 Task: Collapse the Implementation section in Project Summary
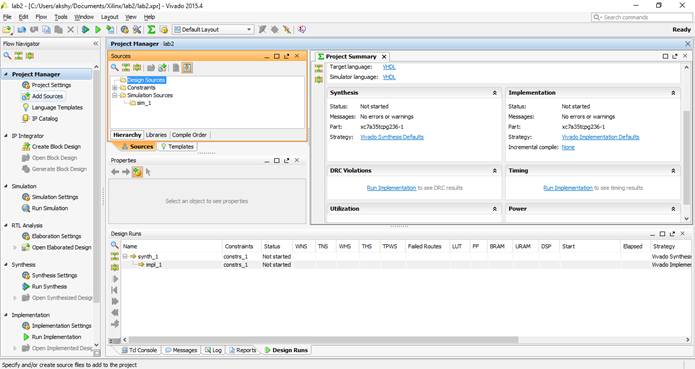pos(673,93)
